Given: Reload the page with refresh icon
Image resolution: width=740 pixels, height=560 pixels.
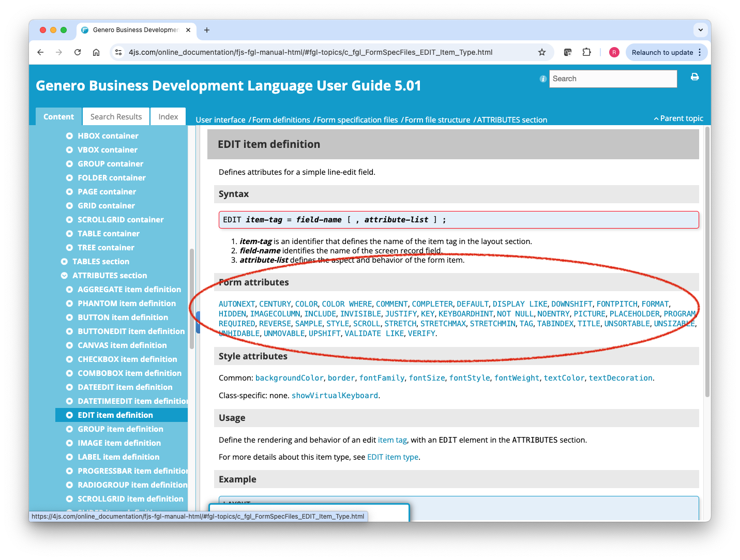Looking at the screenshot, I should pos(78,52).
